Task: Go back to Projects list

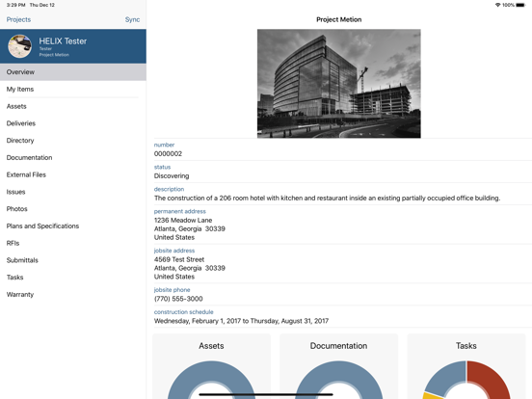Action: (x=18, y=19)
